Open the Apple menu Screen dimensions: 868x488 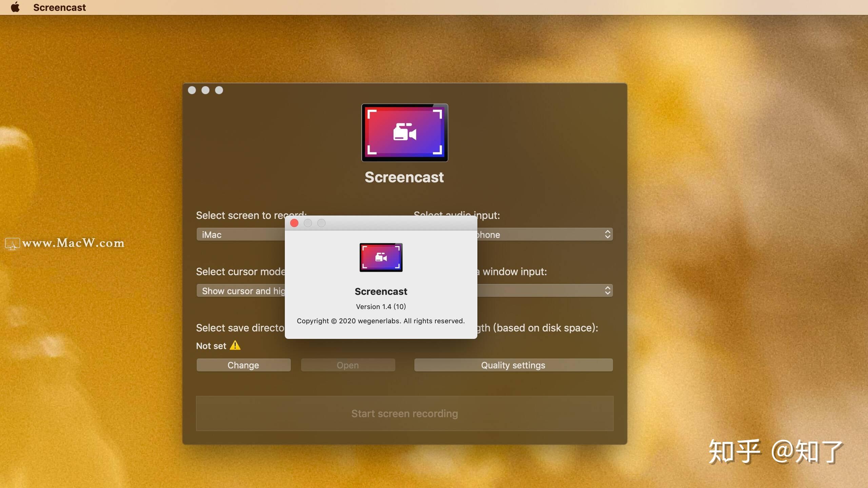point(15,7)
